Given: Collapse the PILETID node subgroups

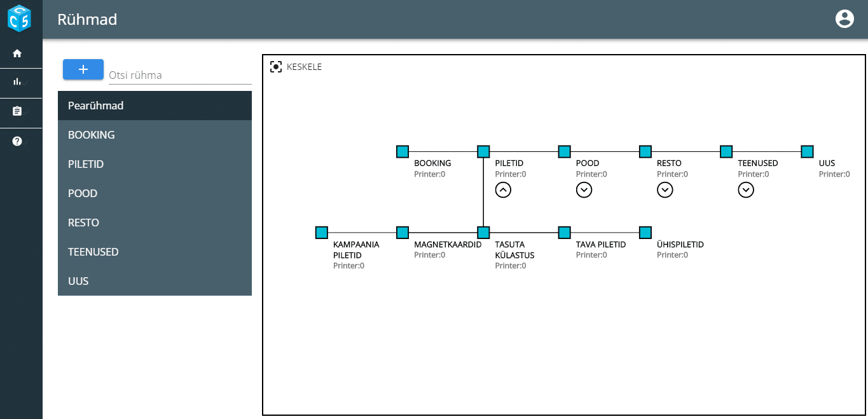Looking at the screenshot, I should coord(503,189).
